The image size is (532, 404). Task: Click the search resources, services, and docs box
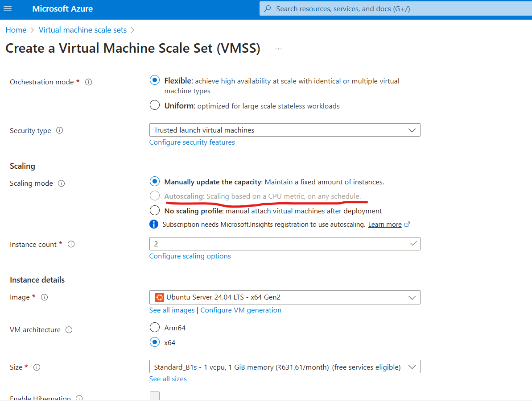pos(396,8)
